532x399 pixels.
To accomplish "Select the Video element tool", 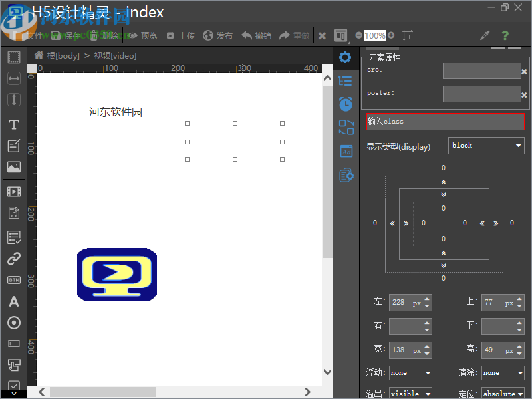I will click(13, 192).
